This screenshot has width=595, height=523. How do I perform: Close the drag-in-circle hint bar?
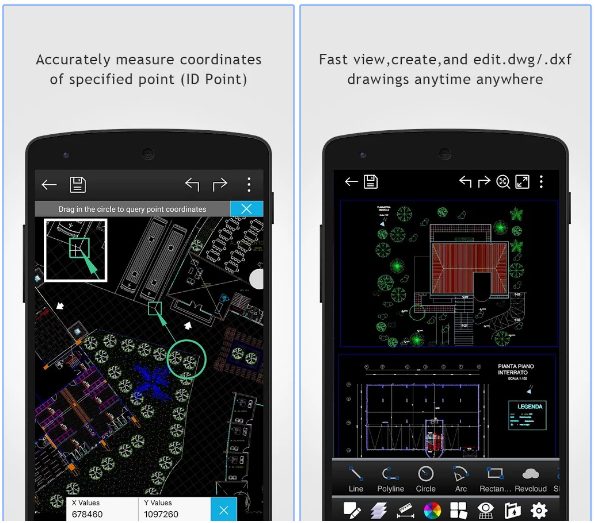click(x=246, y=209)
